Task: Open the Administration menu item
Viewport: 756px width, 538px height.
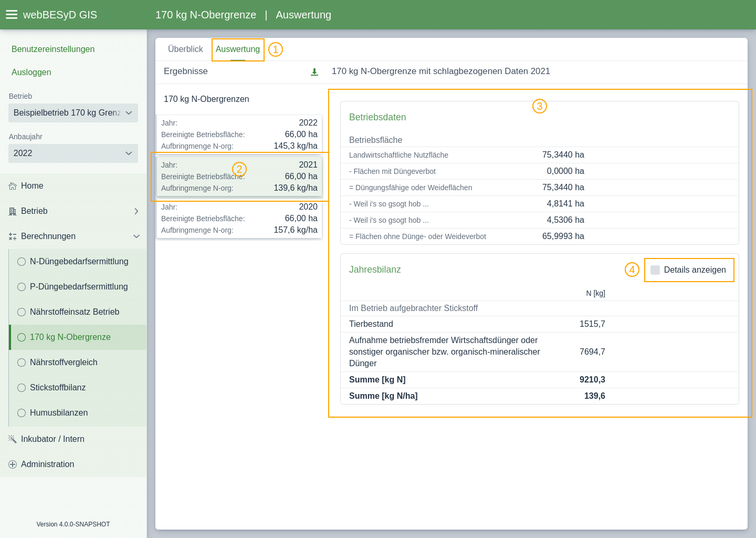Action: pos(73,464)
